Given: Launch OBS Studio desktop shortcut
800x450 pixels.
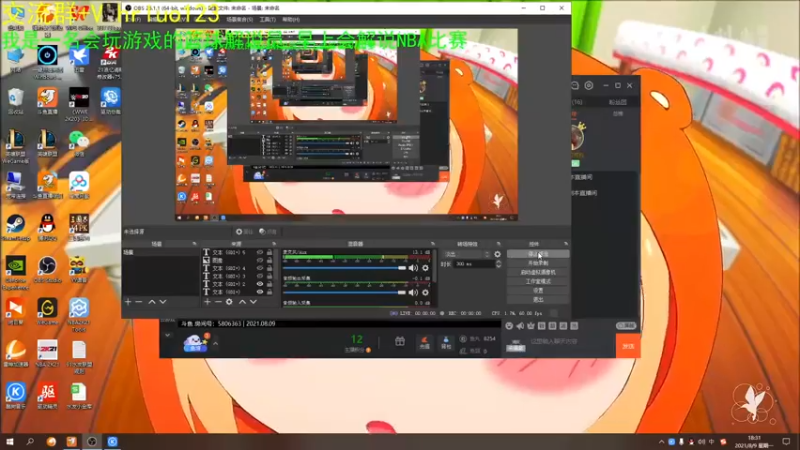Looking at the screenshot, I should [47, 269].
